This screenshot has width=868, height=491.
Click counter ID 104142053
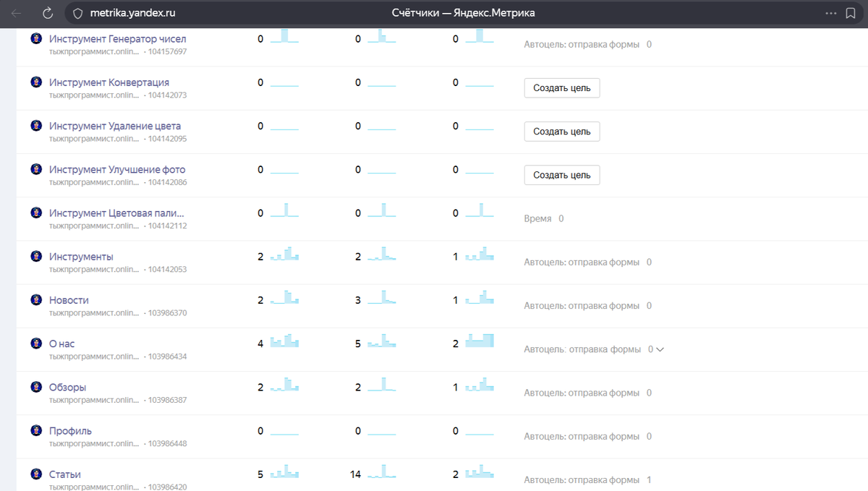167,270
